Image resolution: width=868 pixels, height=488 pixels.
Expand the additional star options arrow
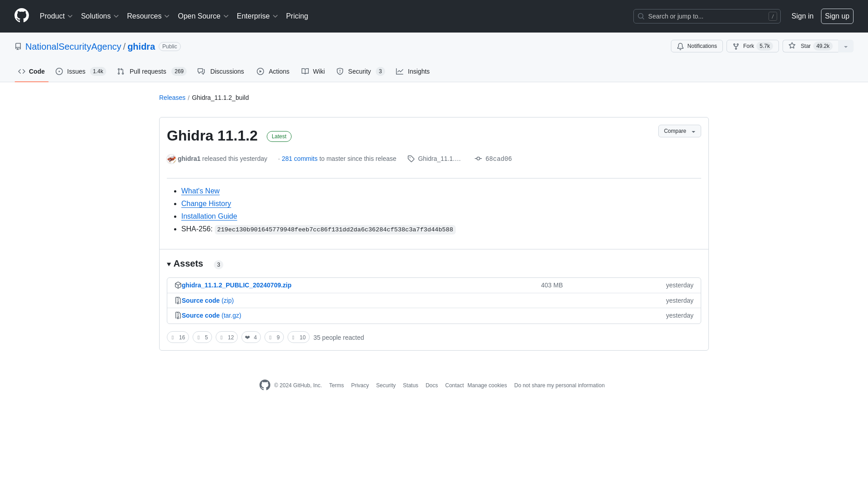(x=845, y=46)
